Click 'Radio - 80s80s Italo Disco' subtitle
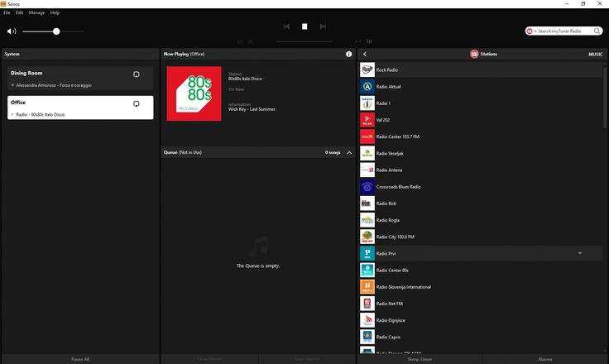 tap(41, 115)
